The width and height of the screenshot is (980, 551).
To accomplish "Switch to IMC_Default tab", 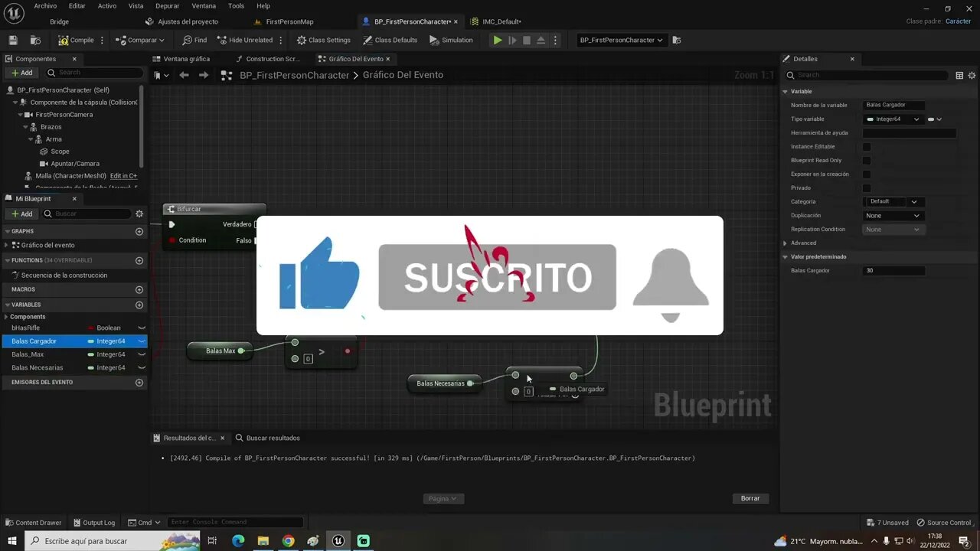I will tap(501, 21).
